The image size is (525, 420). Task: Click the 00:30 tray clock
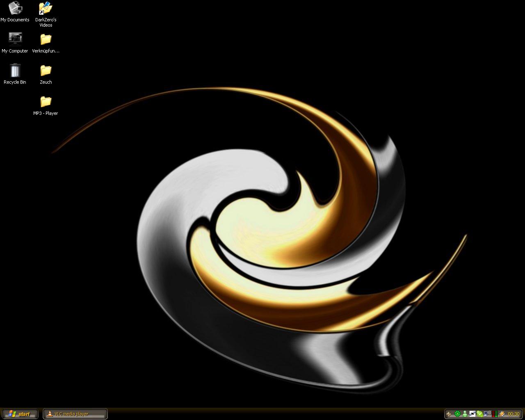pyautogui.click(x=514, y=414)
